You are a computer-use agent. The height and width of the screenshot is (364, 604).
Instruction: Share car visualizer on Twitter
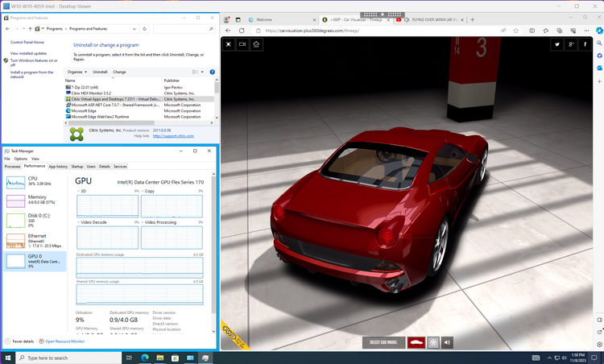[x=557, y=44]
